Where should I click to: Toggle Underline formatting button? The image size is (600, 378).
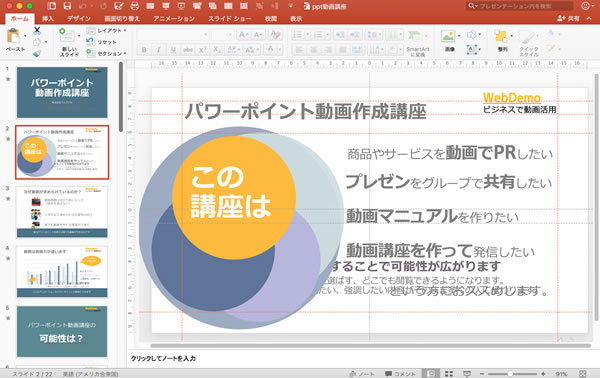click(x=173, y=49)
